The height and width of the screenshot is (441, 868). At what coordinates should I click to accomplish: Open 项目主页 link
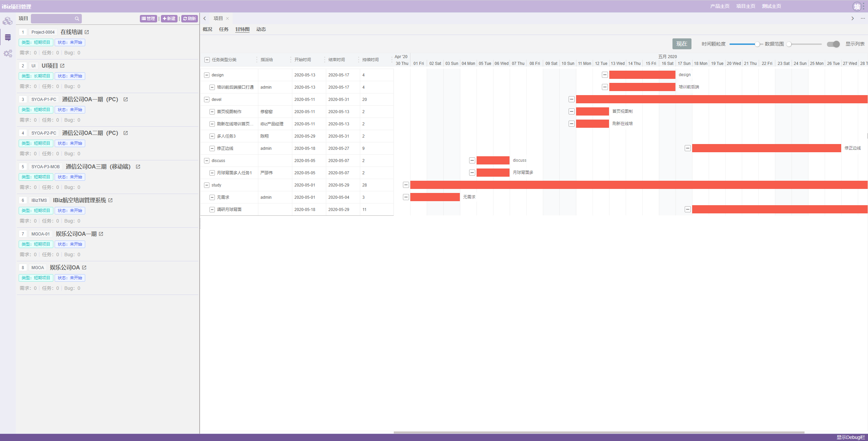[745, 6]
